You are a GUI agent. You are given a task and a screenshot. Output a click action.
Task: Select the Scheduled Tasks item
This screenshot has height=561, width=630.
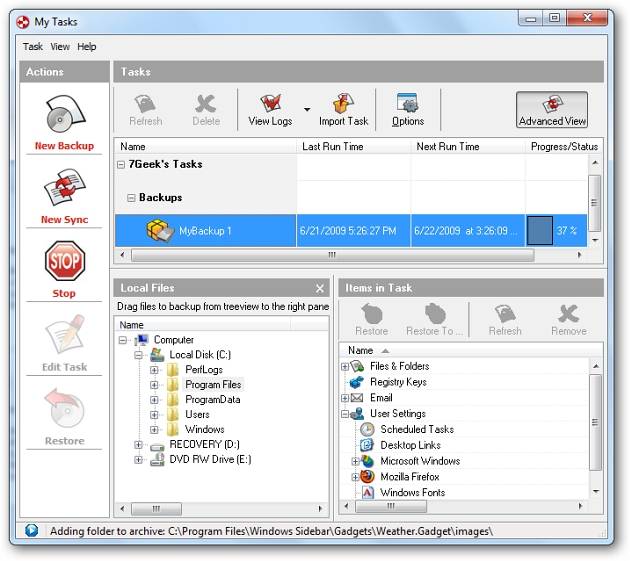click(x=417, y=430)
